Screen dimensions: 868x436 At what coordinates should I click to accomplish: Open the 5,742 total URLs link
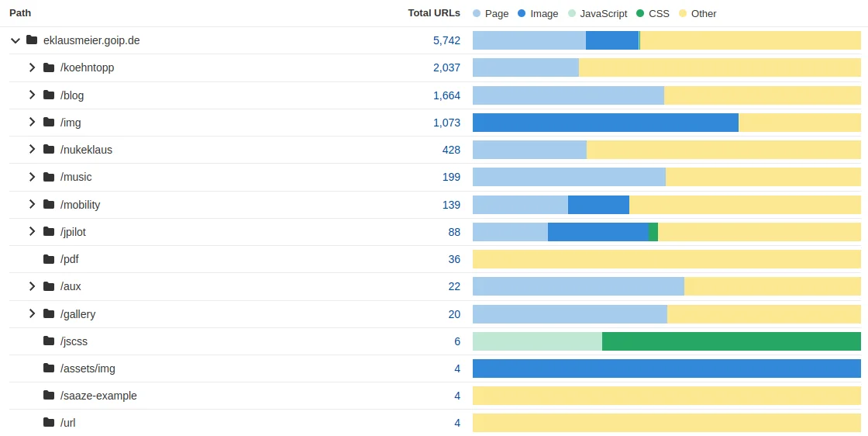(446, 40)
